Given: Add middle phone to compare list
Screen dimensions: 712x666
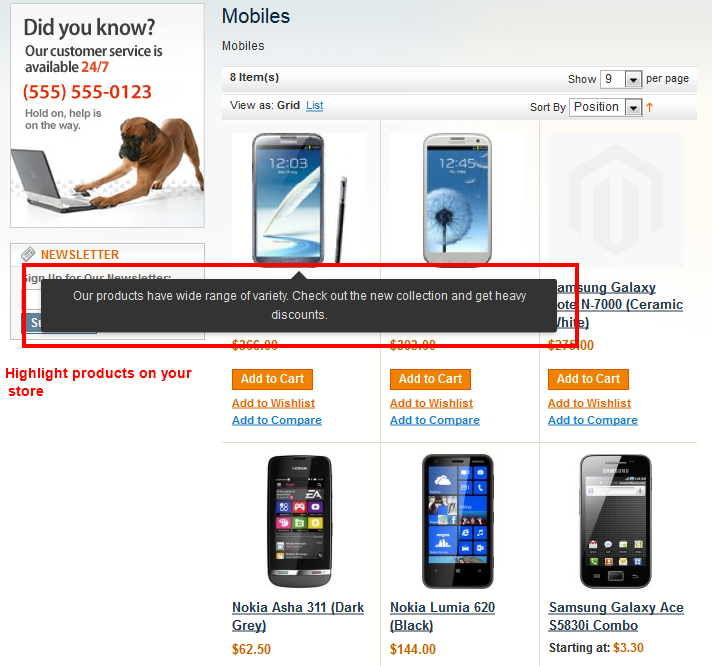Looking at the screenshot, I should 435,420.
